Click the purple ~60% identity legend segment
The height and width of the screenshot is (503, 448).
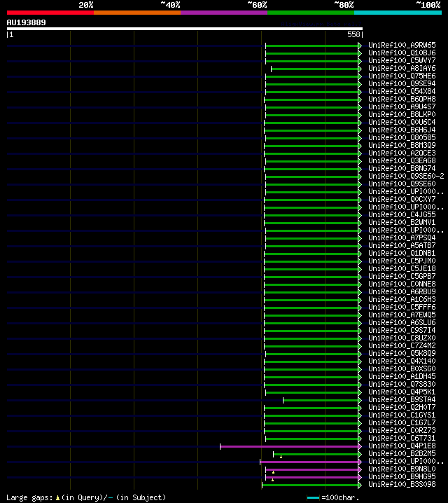[x=224, y=13]
